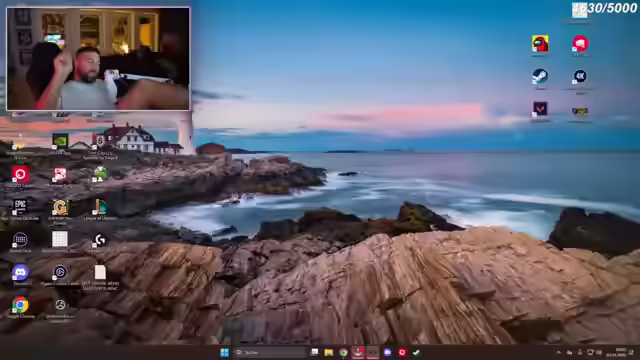The width and height of the screenshot is (640, 360).
Task: Launch the League of Legends shortcut
Action: click(100, 207)
